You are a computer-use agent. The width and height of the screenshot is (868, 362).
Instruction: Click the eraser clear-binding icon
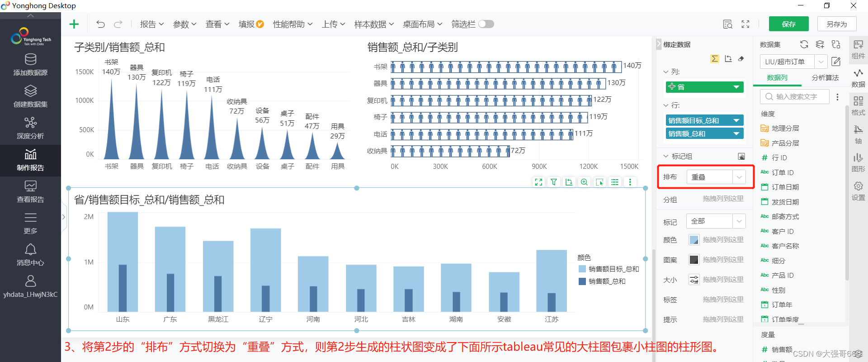[741, 59]
